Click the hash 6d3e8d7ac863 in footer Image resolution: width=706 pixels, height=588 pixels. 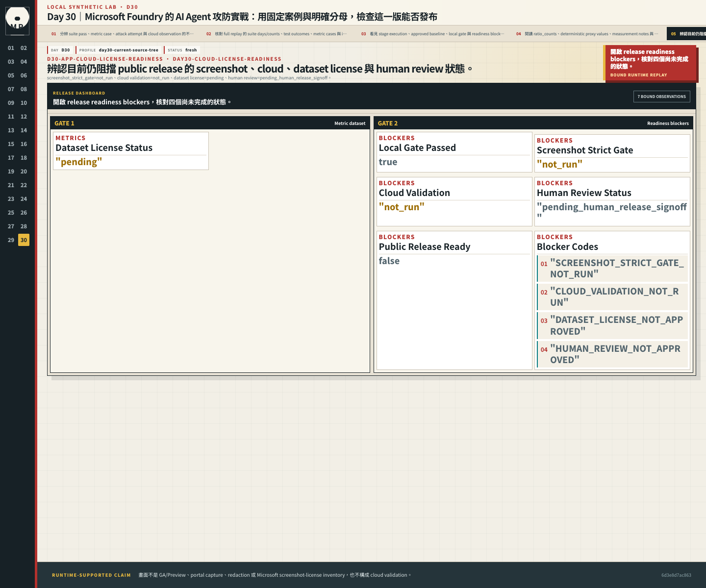tap(676, 575)
